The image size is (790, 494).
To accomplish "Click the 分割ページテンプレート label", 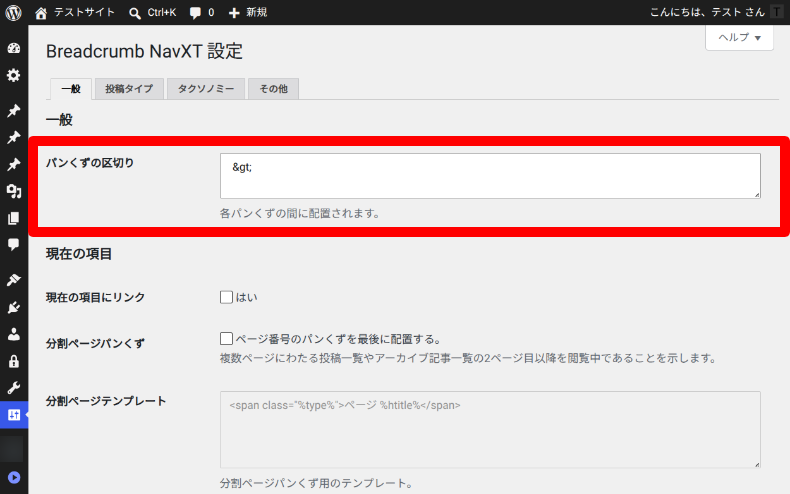I will 106,401.
